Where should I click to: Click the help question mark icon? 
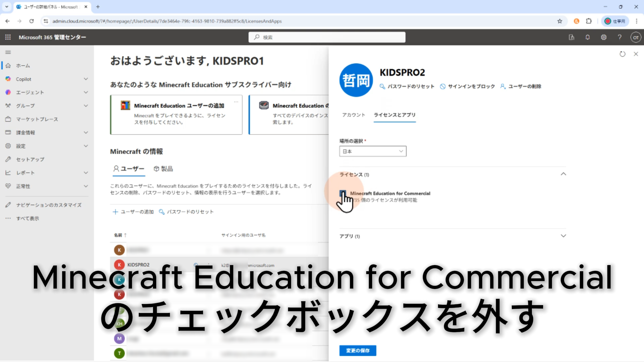[x=620, y=37]
